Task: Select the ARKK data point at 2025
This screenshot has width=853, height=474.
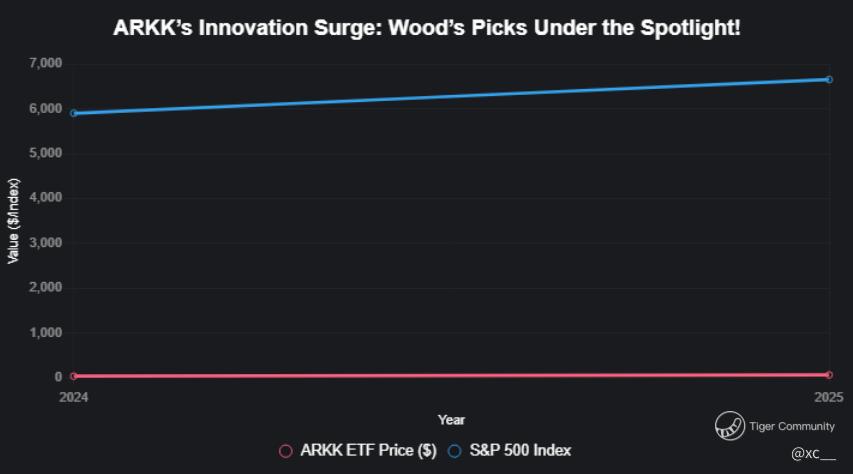Action: point(829,375)
